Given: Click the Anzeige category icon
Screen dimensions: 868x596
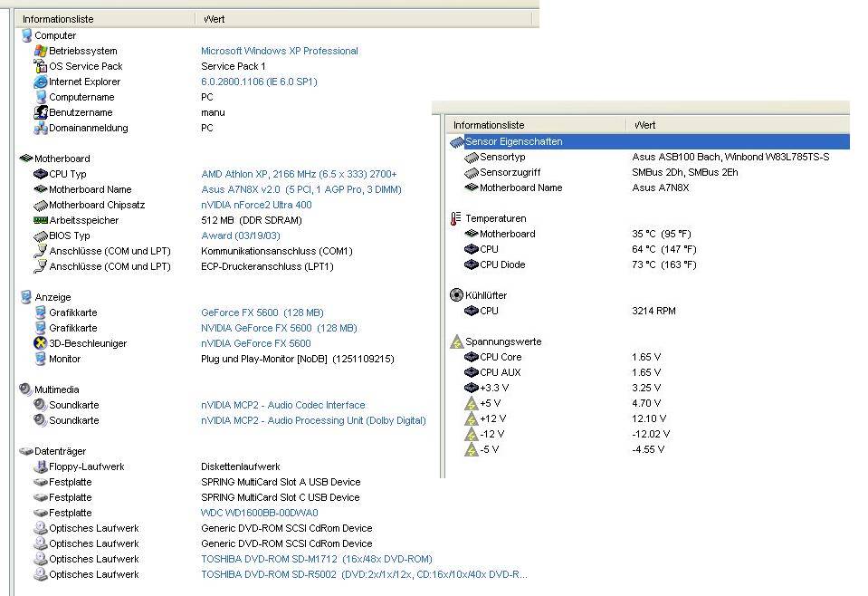Looking at the screenshot, I should [x=26, y=297].
